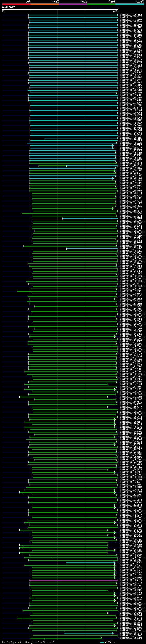
Task: Select hit label UniRef100_B2B278
Action: tap(131, 600)
